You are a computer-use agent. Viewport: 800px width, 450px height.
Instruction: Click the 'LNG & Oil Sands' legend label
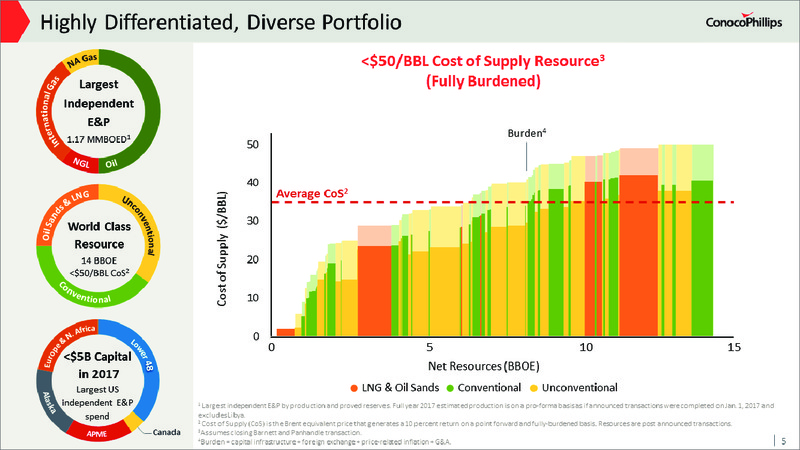coord(401,388)
